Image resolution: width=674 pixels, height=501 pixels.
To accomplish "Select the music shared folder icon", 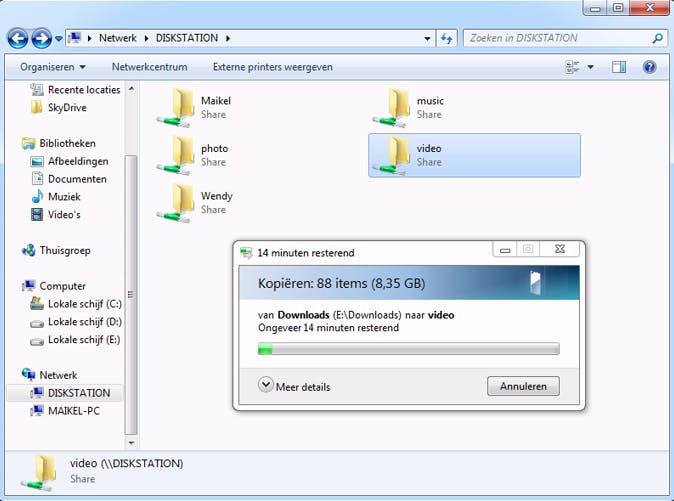I will pyautogui.click(x=392, y=107).
